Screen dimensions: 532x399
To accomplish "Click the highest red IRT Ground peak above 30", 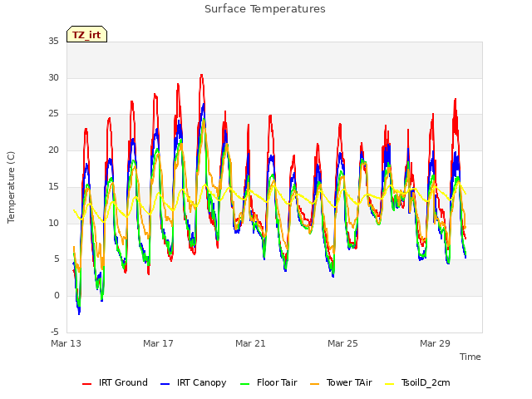I will tap(201, 75).
